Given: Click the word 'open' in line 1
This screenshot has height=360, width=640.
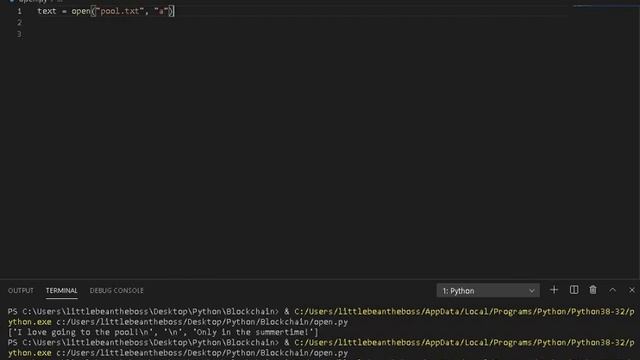Looking at the screenshot, I should pyautogui.click(x=81, y=11).
